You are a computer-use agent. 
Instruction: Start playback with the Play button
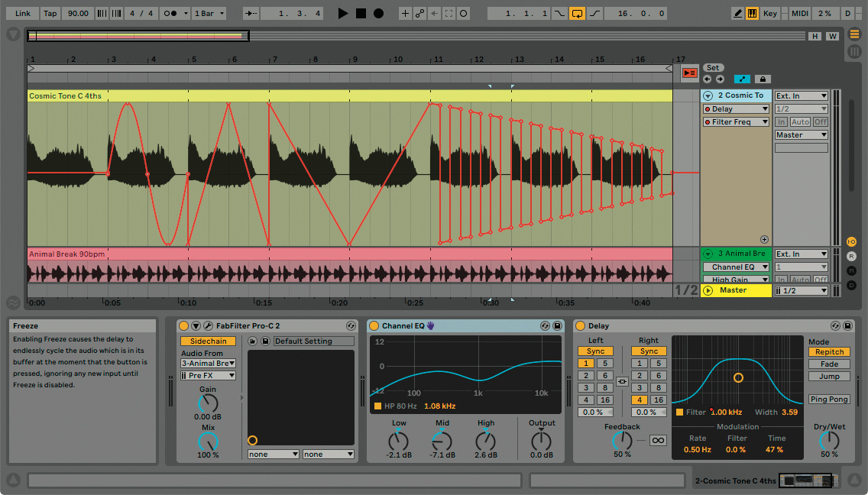pos(343,14)
